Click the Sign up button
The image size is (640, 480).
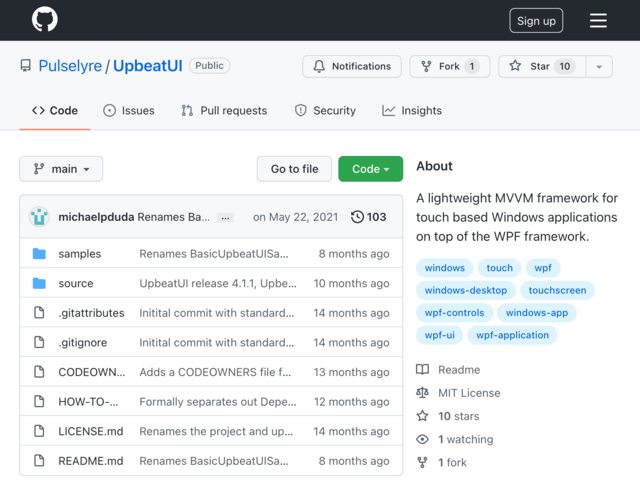click(536, 20)
